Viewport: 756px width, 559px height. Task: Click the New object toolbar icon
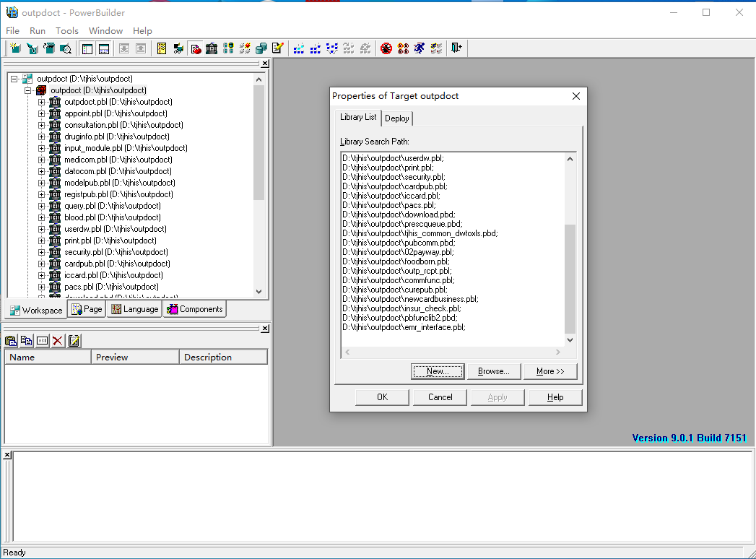[15, 48]
